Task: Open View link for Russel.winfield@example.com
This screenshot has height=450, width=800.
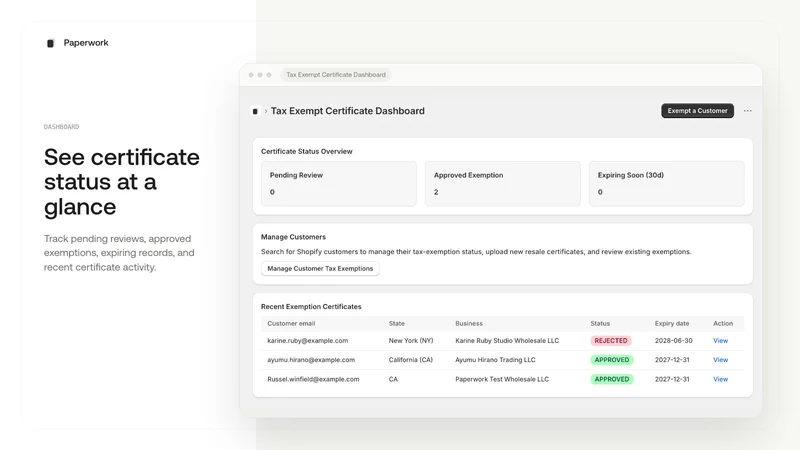Action: (x=720, y=380)
